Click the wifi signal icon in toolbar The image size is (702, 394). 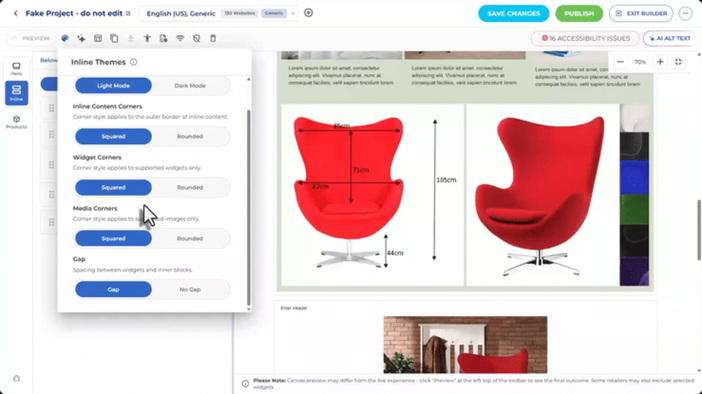click(x=180, y=39)
